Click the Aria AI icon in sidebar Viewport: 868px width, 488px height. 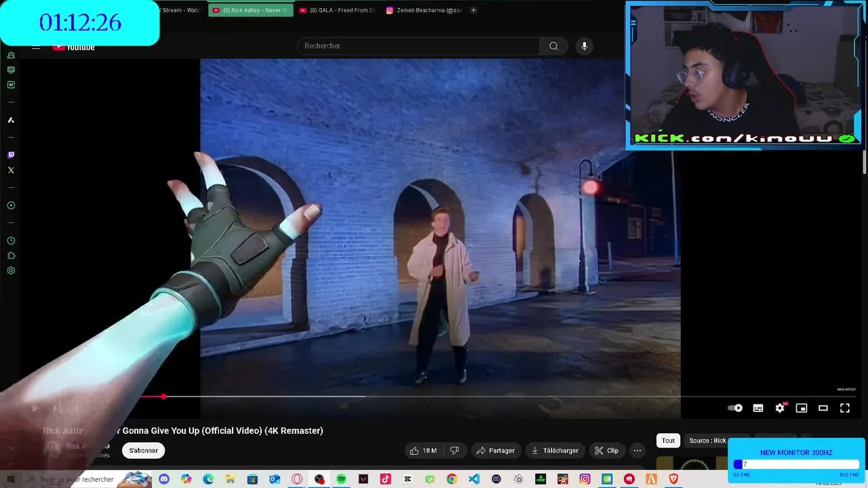(x=11, y=120)
